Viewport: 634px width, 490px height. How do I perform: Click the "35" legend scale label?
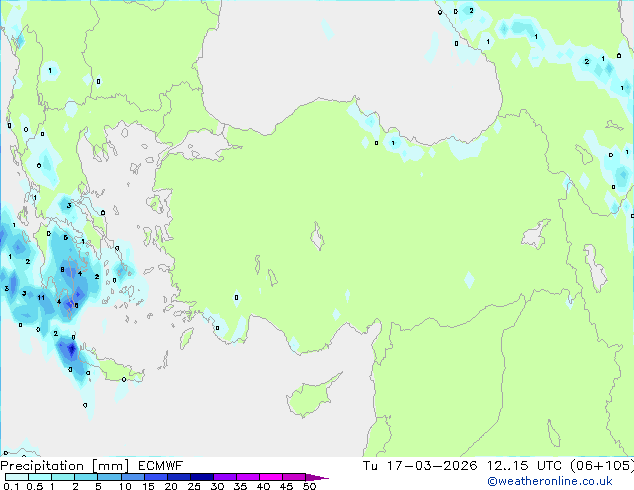pyautogui.click(x=240, y=486)
